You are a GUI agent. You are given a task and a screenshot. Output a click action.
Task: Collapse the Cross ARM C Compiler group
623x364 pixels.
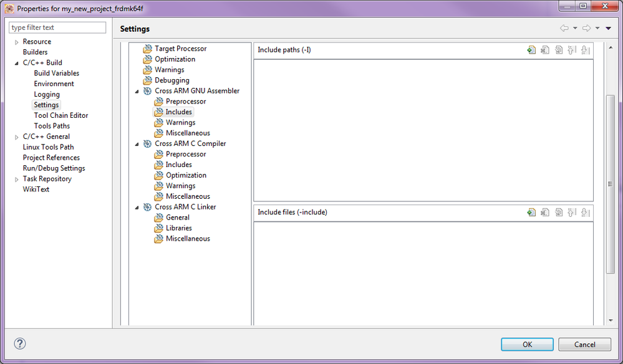(137, 144)
